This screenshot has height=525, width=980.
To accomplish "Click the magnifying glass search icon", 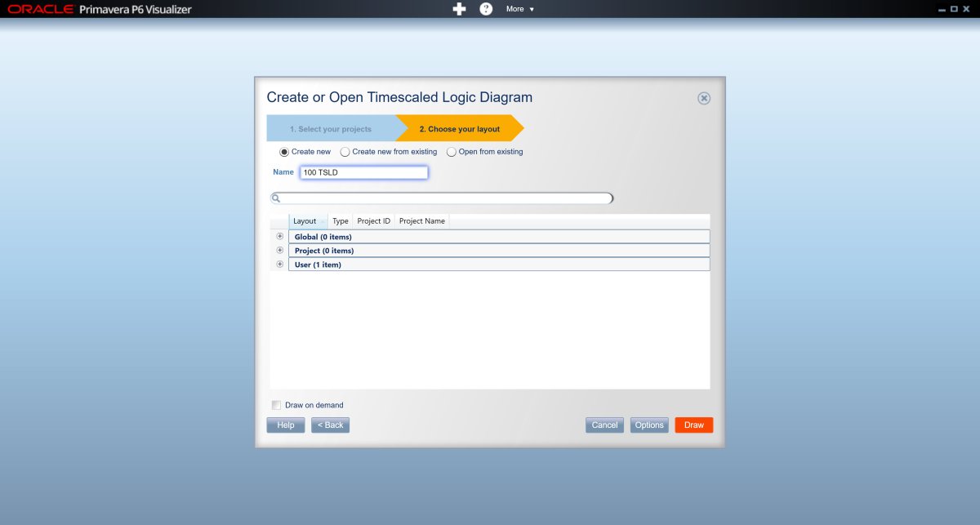I will [x=276, y=198].
